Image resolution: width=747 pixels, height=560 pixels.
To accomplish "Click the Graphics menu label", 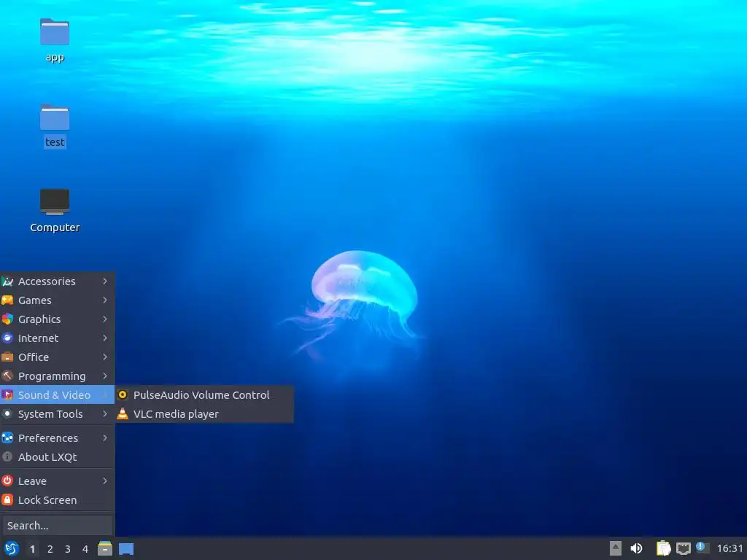I will click(x=39, y=319).
